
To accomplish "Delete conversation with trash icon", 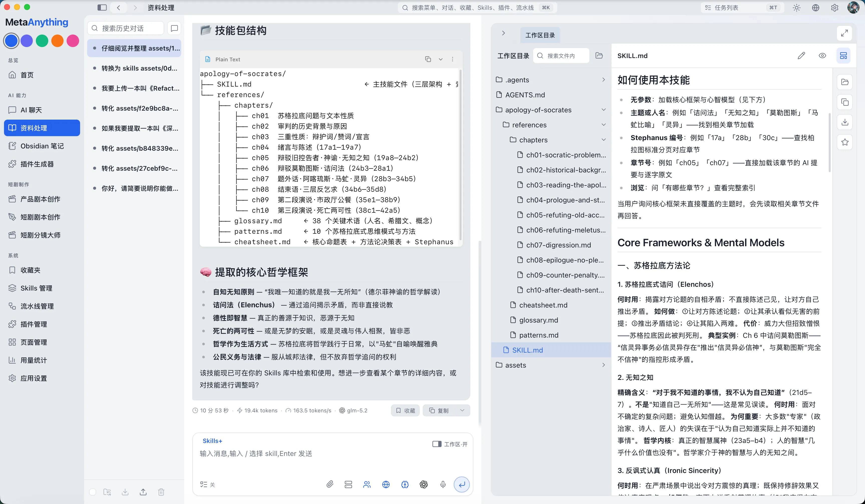I will point(161,492).
